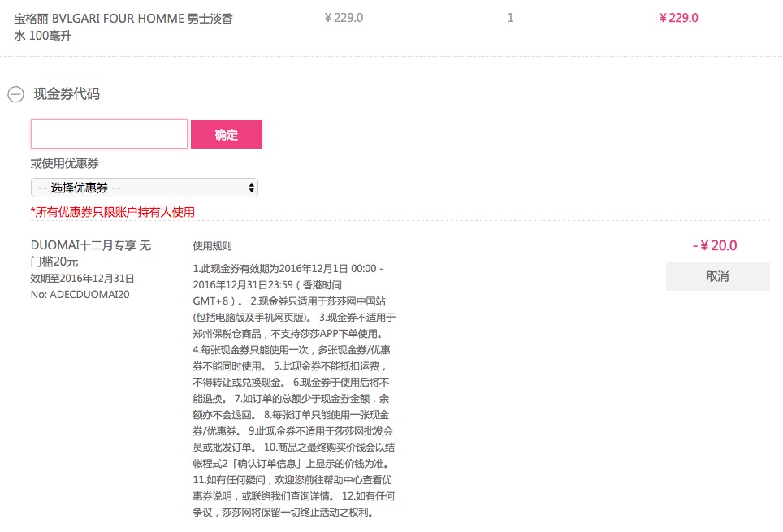Click the pink subtotal ¥229.0
This screenshot has height=532, width=783.
coord(679,18)
